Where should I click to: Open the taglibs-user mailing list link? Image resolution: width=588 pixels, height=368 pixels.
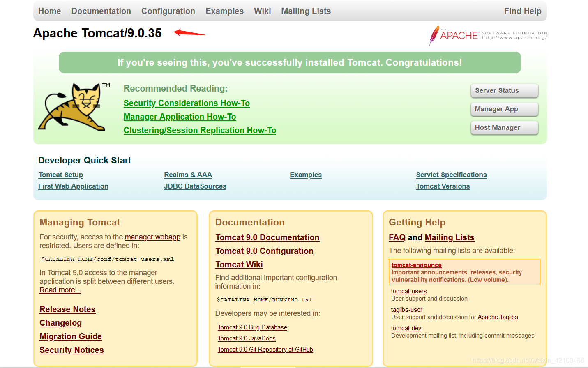click(407, 310)
